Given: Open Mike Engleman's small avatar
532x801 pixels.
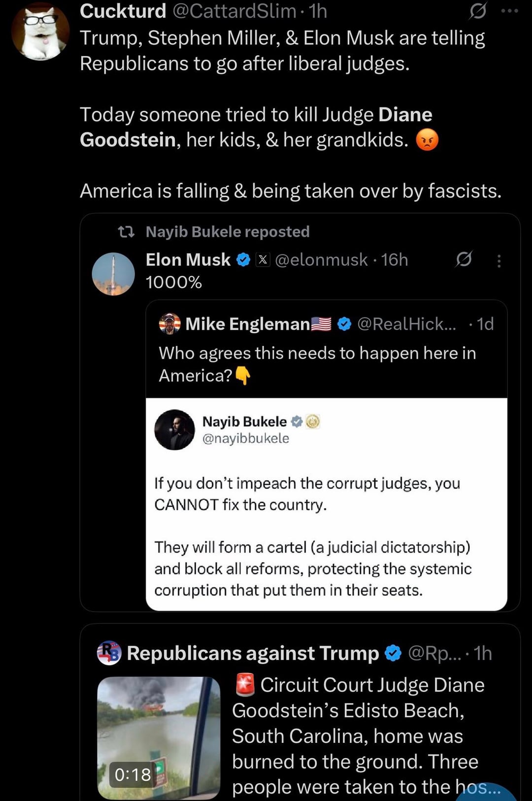Looking at the screenshot, I should click(x=170, y=324).
